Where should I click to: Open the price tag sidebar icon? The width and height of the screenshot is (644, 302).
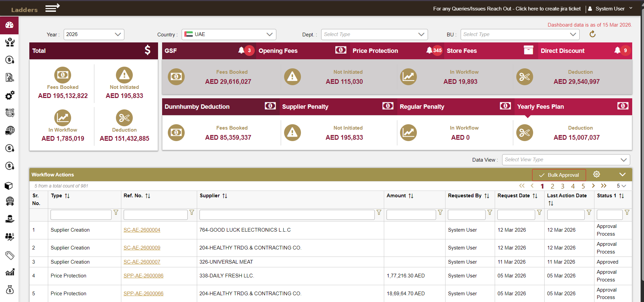[10, 255]
